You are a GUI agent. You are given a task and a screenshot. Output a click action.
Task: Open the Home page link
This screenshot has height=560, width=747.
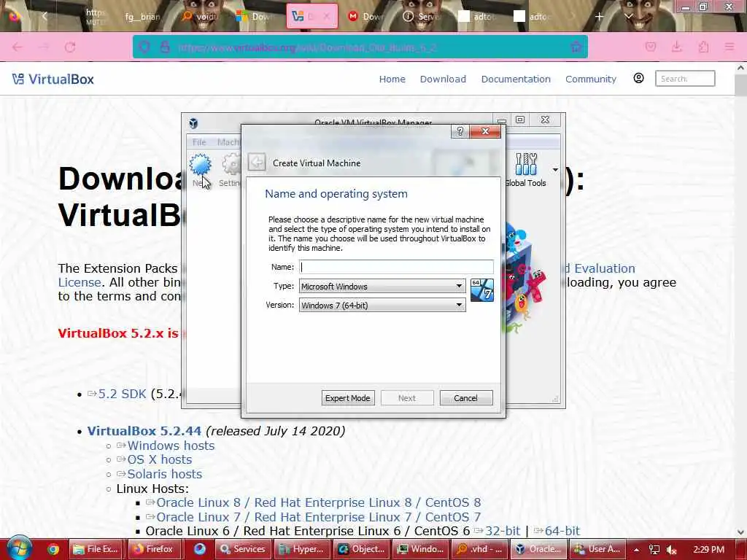(392, 79)
